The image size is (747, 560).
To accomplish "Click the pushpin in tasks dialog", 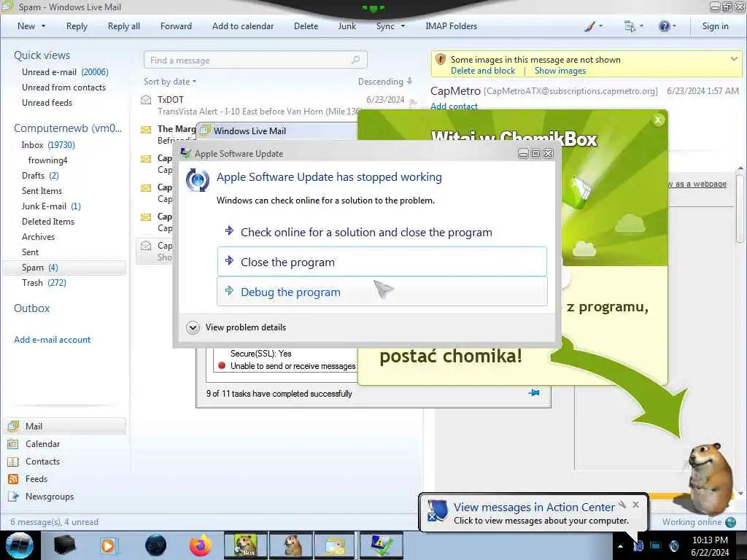I will (534, 393).
